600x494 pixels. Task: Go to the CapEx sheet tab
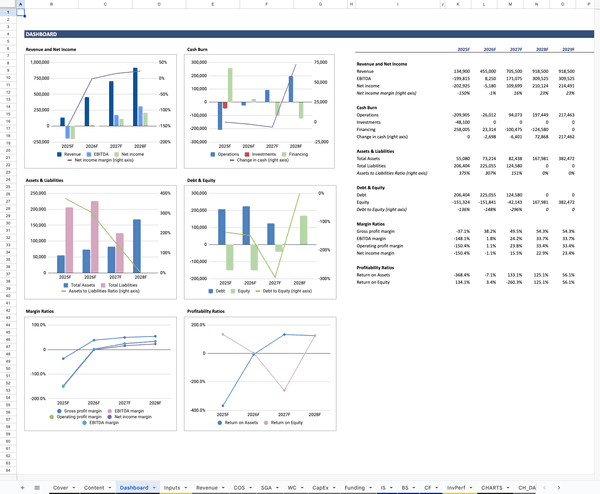320,487
